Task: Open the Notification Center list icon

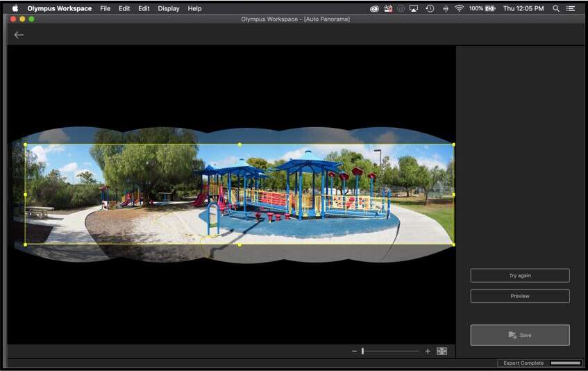Action: (x=571, y=8)
